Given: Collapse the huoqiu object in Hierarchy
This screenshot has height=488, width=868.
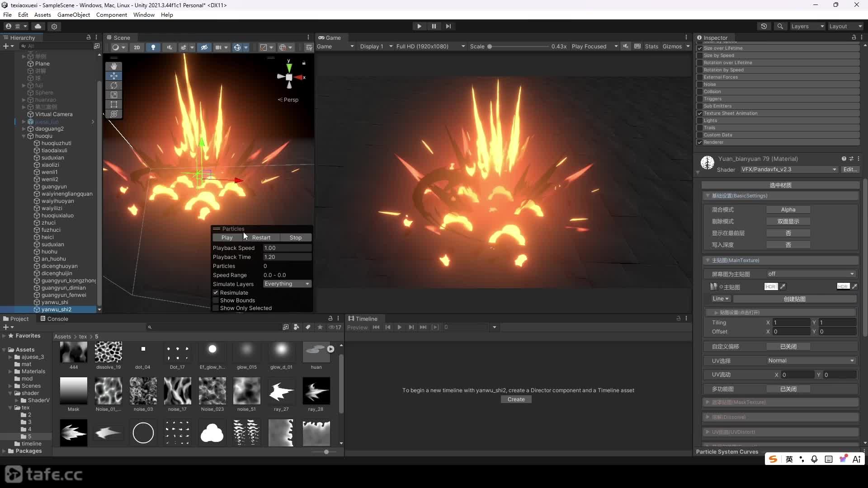Looking at the screenshot, I should point(24,136).
